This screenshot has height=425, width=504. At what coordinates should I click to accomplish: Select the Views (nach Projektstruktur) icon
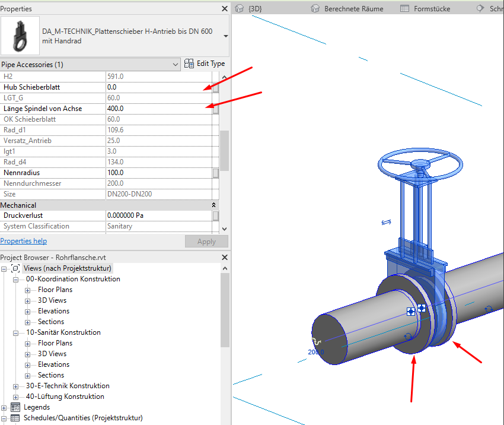tap(16, 268)
